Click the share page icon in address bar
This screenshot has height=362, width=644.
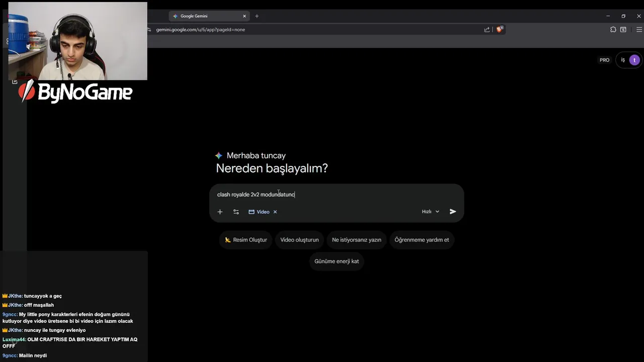[x=487, y=30]
